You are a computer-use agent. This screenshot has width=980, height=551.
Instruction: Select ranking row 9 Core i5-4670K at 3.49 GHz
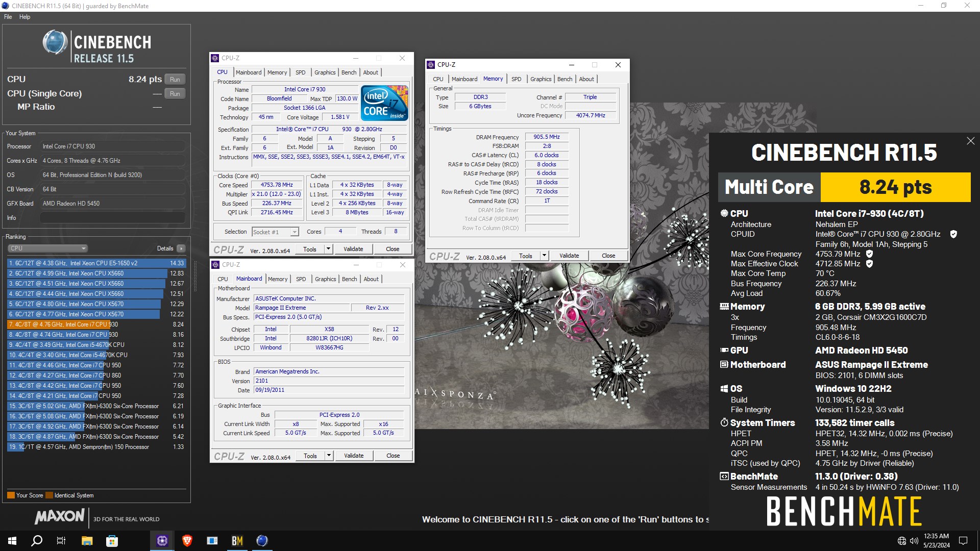pos(97,345)
